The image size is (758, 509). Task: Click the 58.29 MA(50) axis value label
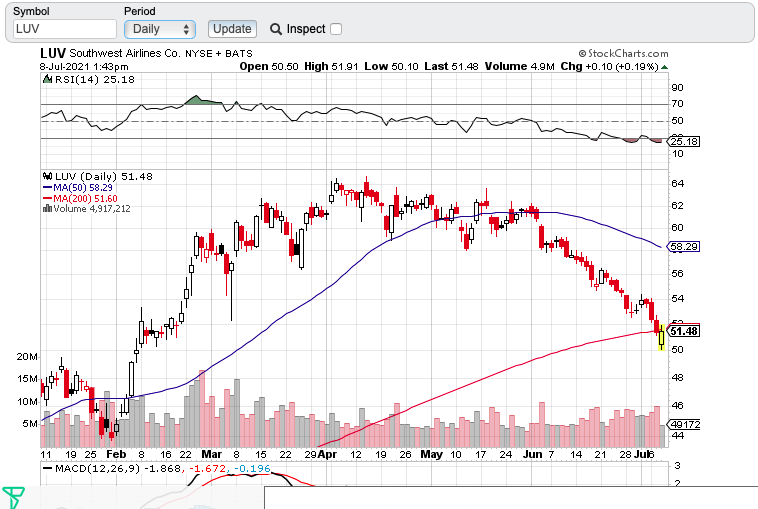683,245
